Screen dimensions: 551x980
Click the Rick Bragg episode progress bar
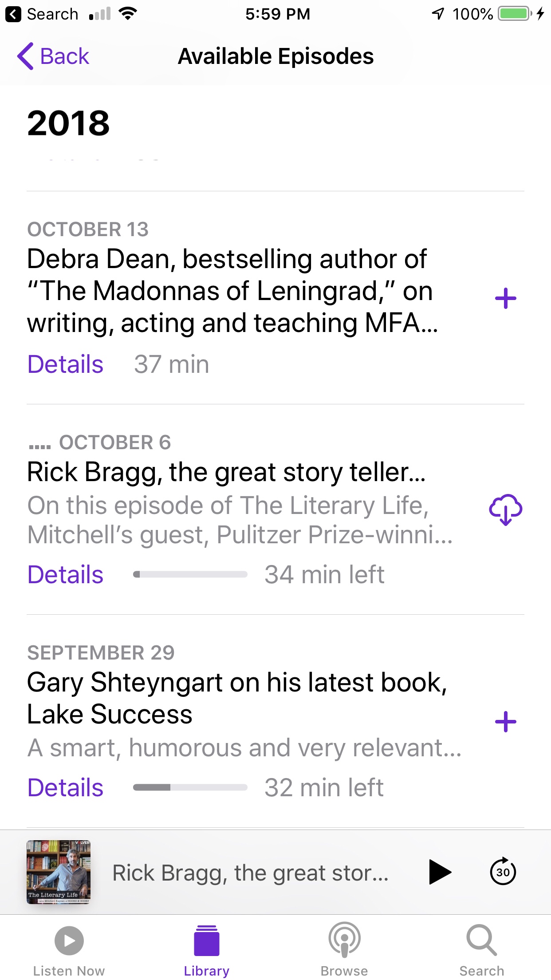pos(190,575)
